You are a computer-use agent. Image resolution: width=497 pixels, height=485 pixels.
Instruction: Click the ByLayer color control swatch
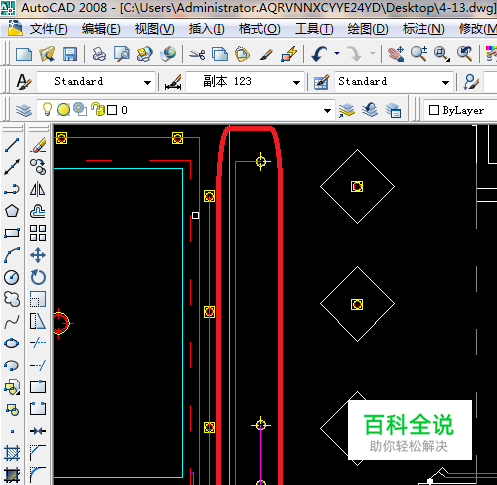point(433,110)
